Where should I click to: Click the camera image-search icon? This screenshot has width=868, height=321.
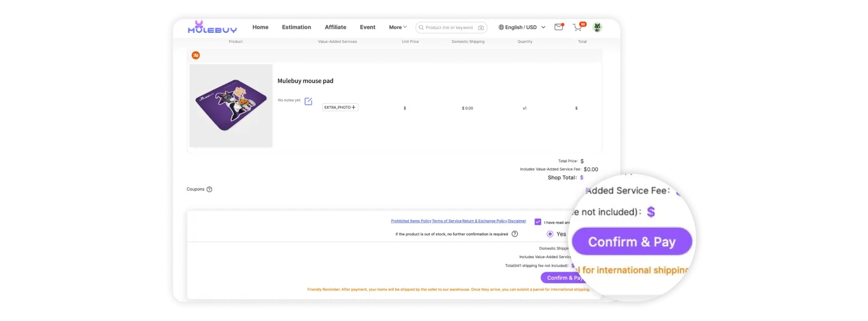point(481,27)
